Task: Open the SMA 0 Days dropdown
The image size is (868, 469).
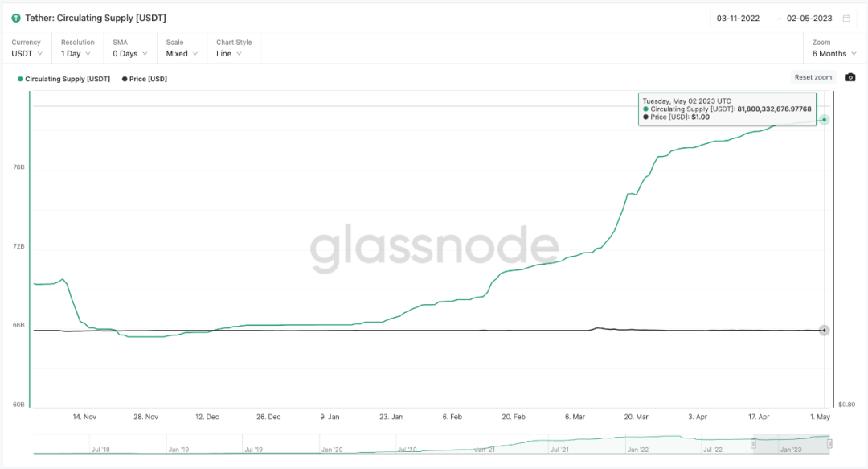Action: pos(129,54)
